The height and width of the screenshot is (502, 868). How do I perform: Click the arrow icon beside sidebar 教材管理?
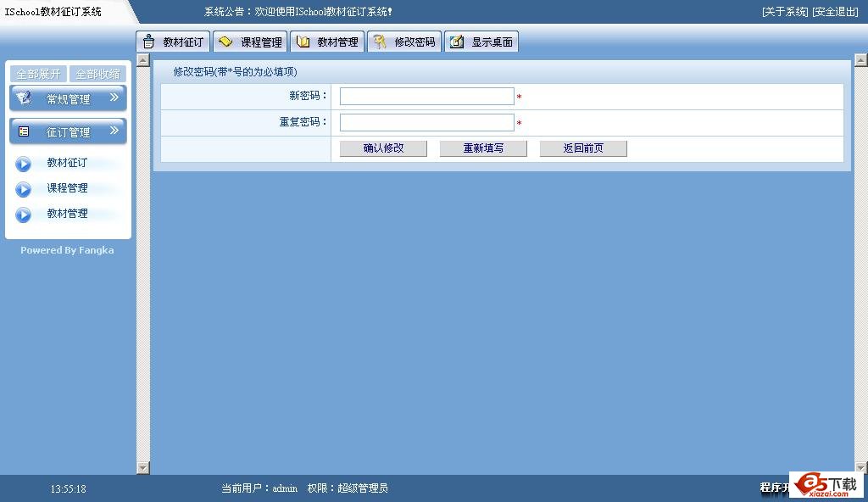(x=23, y=215)
